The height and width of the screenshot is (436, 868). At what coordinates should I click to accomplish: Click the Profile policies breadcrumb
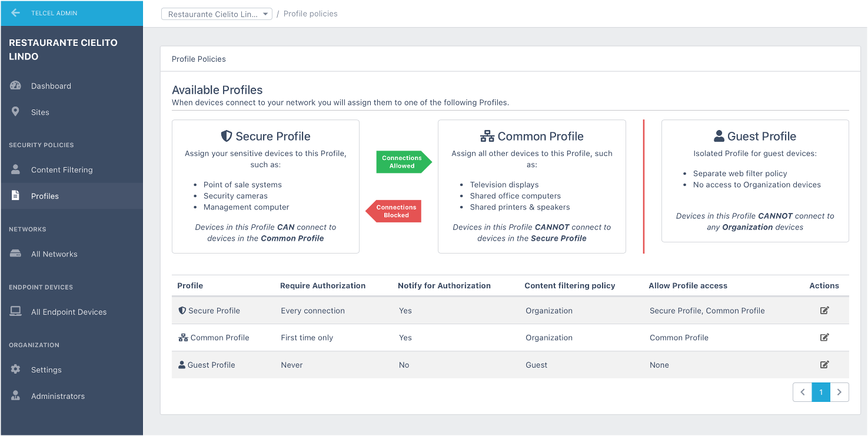(311, 14)
